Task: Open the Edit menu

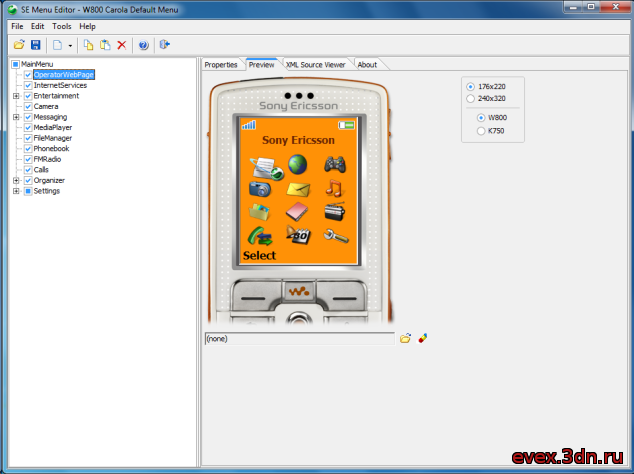Action: point(37,26)
